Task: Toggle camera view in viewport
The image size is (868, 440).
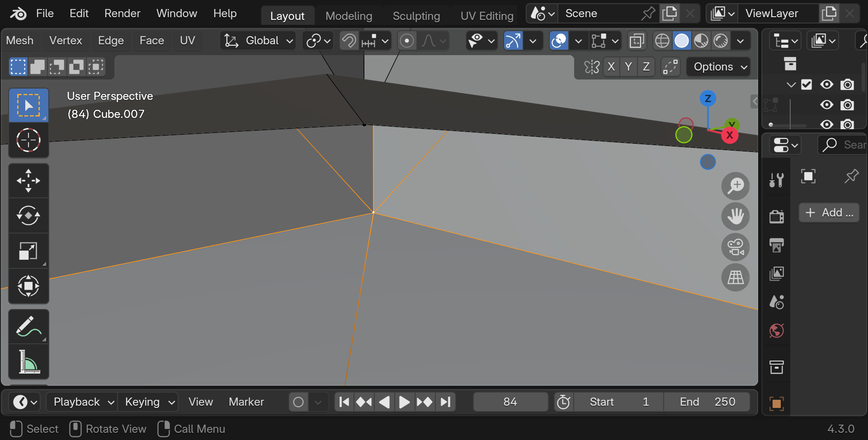Action: [735, 247]
